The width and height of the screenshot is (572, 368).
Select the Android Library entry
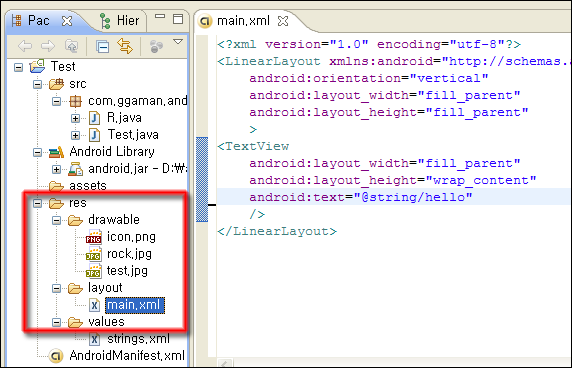click(x=112, y=152)
